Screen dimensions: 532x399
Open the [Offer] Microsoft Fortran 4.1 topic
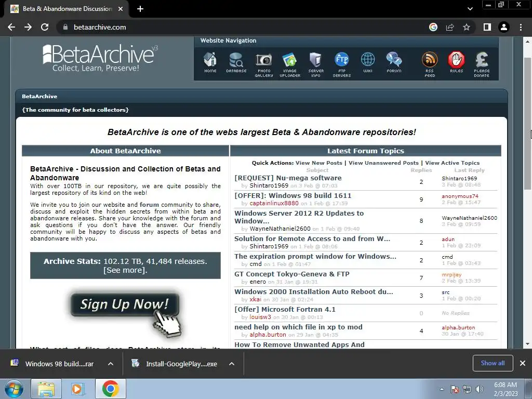pyautogui.click(x=285, y=309)
